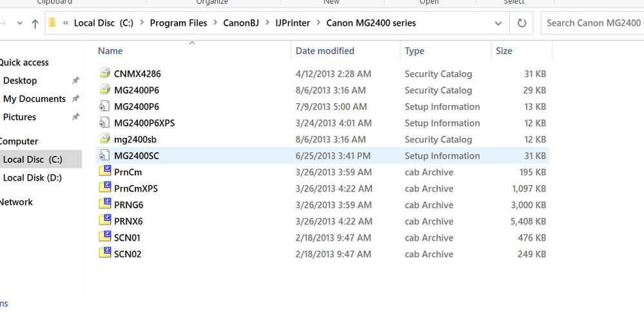Expand subfolders chevron after Local Disc (C:)
Screen dimensions: 644x312
(142, 23)
